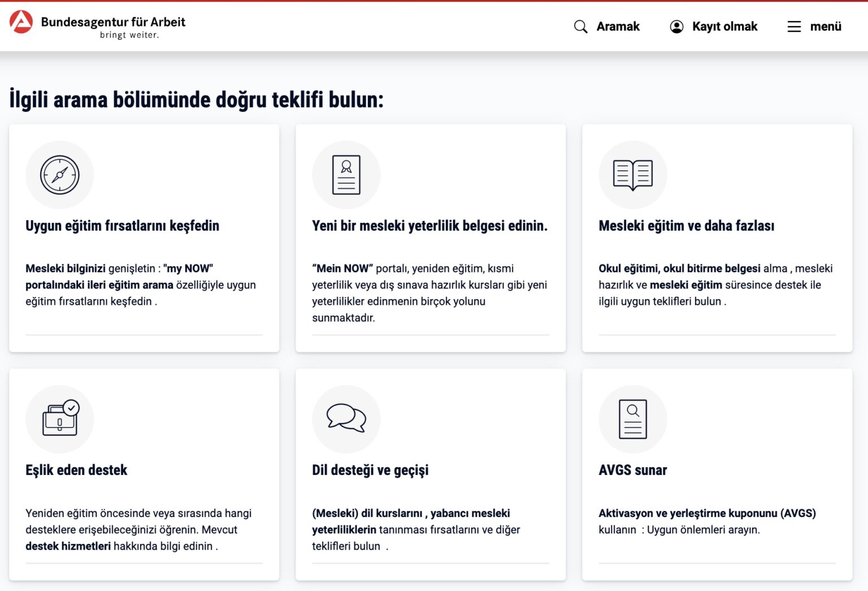The image size is (868, 591).
Task: Click 'Uygun önlemleri arayın.' text
Action: (703, 530)
